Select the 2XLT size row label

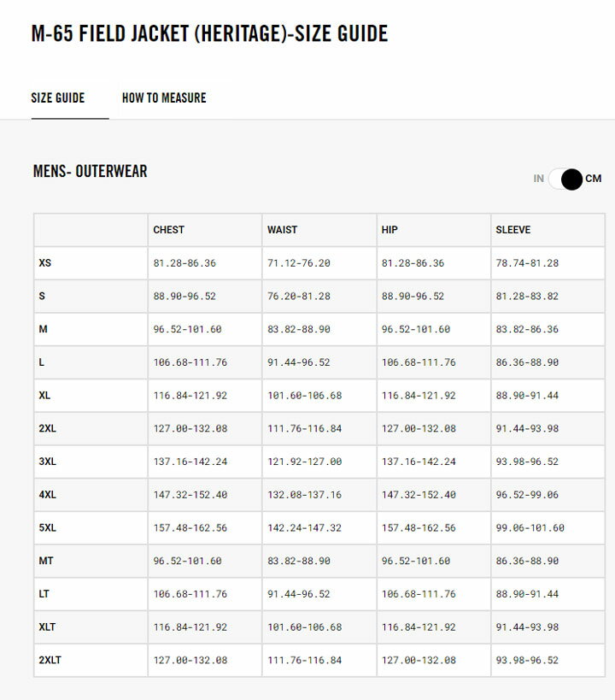coord(52,660)
